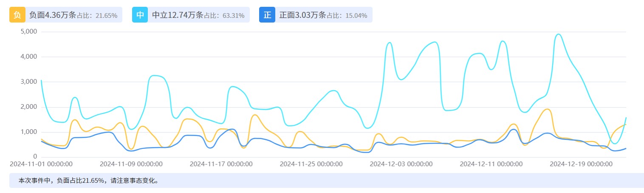Click the 3,000 y-axis label

tap(29, 82)
